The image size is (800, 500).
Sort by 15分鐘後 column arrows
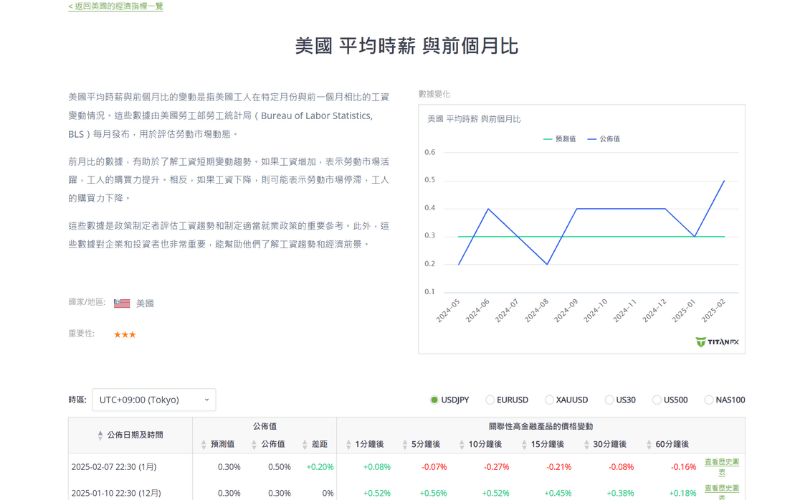pyautogui.click(x=524, y=444)
